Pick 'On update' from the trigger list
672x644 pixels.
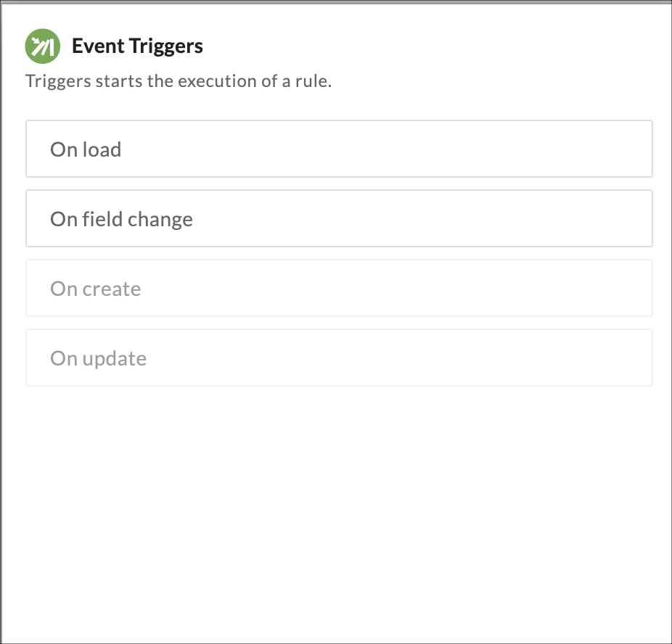339,358
